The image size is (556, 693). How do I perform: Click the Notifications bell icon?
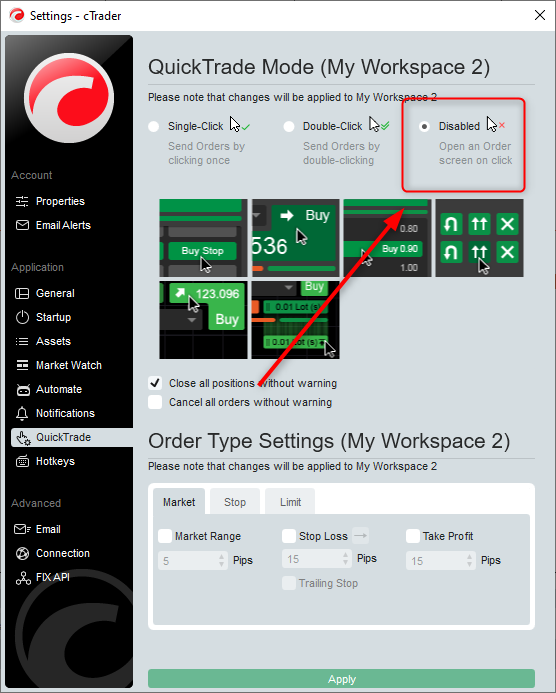pyautogui.click(x=22, y=413)
